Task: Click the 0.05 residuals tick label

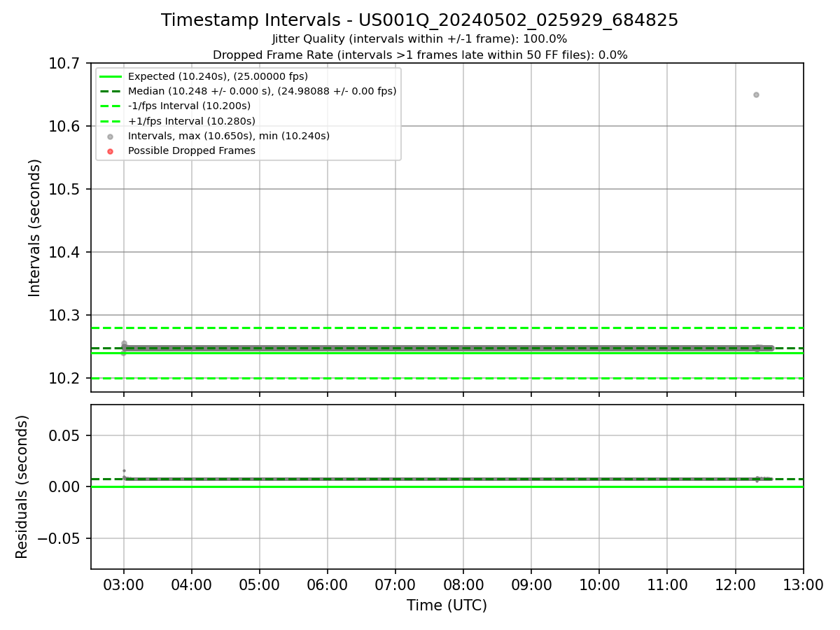Action: click(x=64, y=436)
